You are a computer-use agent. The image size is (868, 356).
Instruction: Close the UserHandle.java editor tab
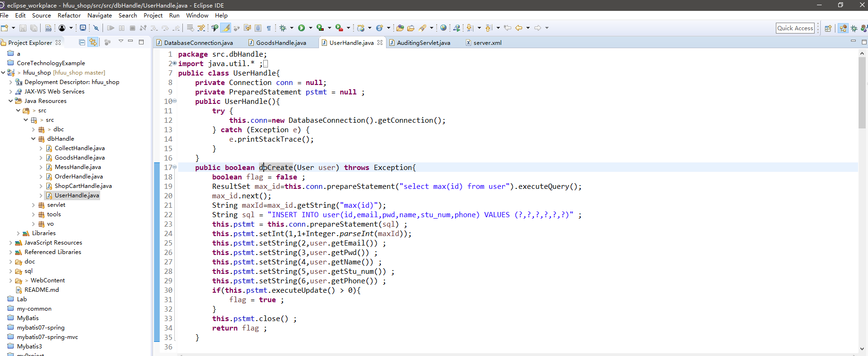tap(380, 42)
